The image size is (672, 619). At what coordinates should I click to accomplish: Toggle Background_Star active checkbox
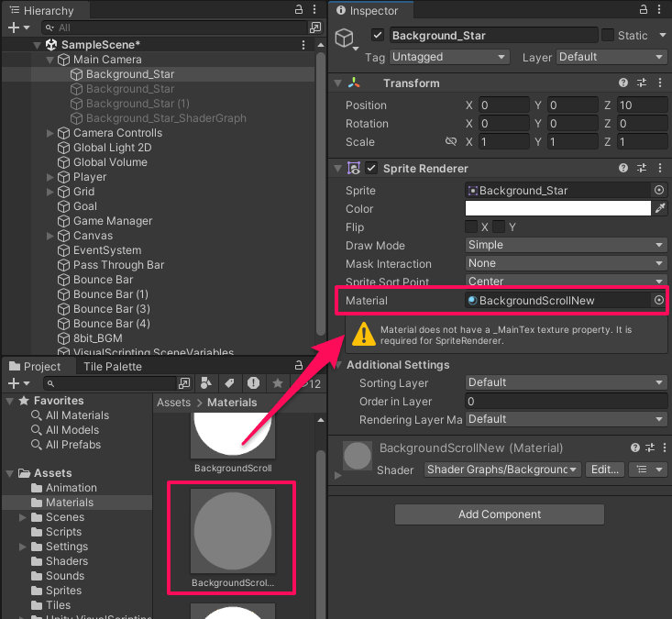click(378, 35)
